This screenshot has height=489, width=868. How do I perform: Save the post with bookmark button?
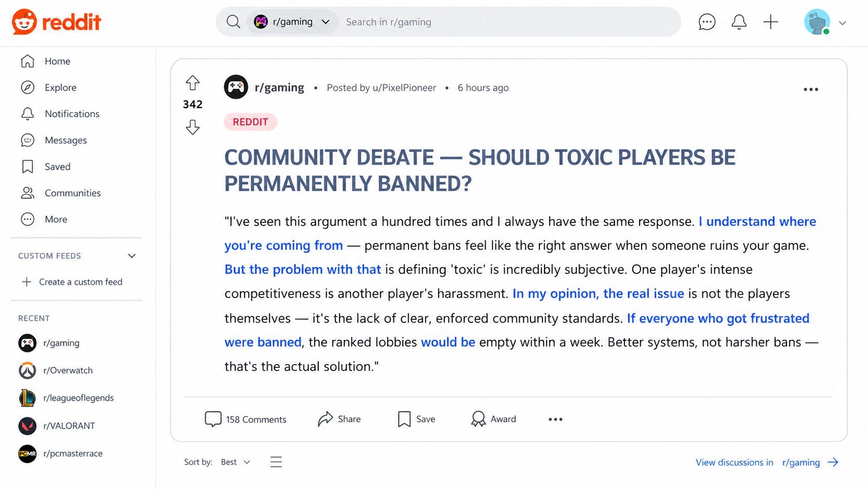[416, 419]
